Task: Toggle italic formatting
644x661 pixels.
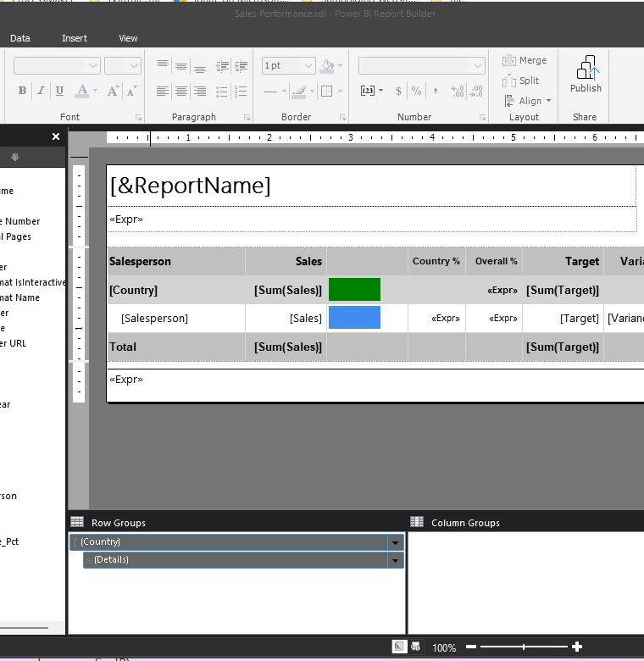Action: (x=41, y=91)
